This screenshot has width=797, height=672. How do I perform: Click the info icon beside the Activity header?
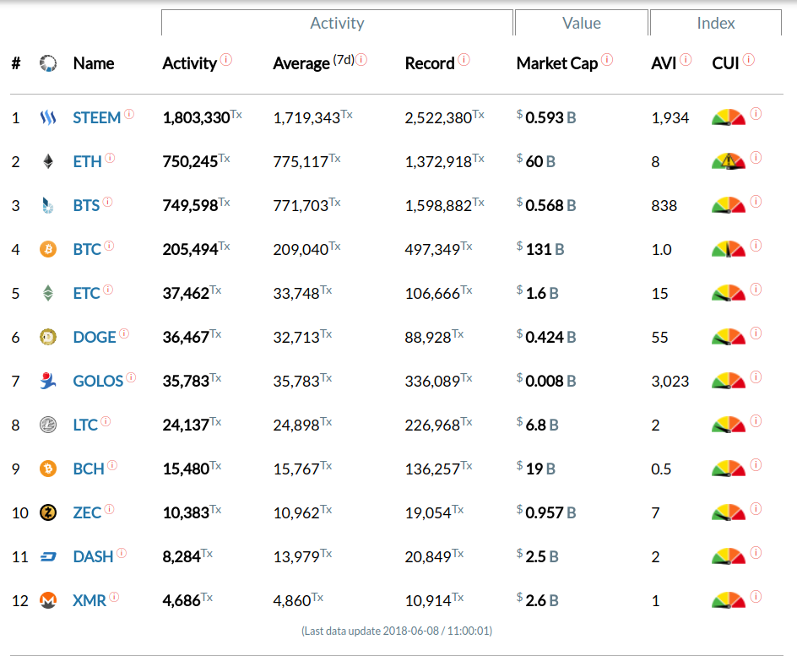(226, 60)
